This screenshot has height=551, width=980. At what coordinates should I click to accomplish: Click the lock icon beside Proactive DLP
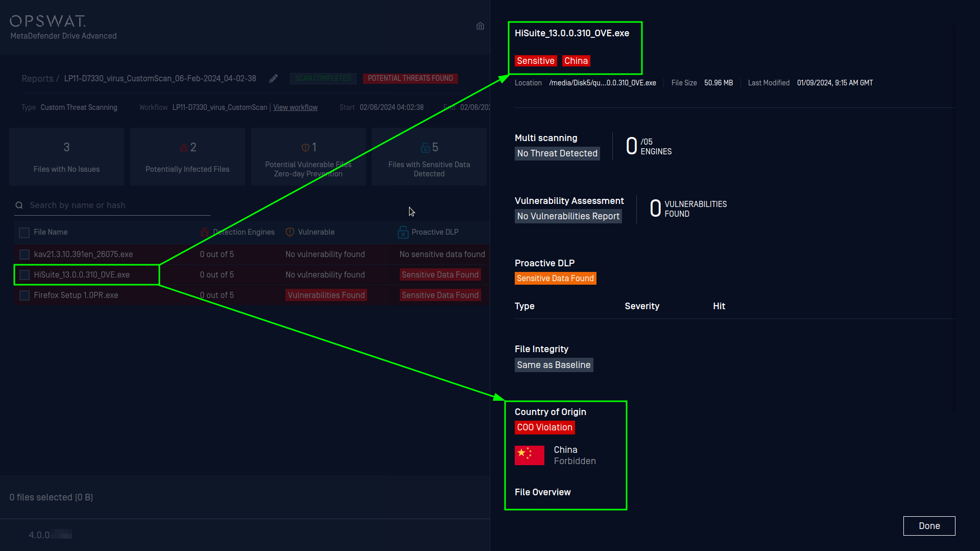point(403,232)
